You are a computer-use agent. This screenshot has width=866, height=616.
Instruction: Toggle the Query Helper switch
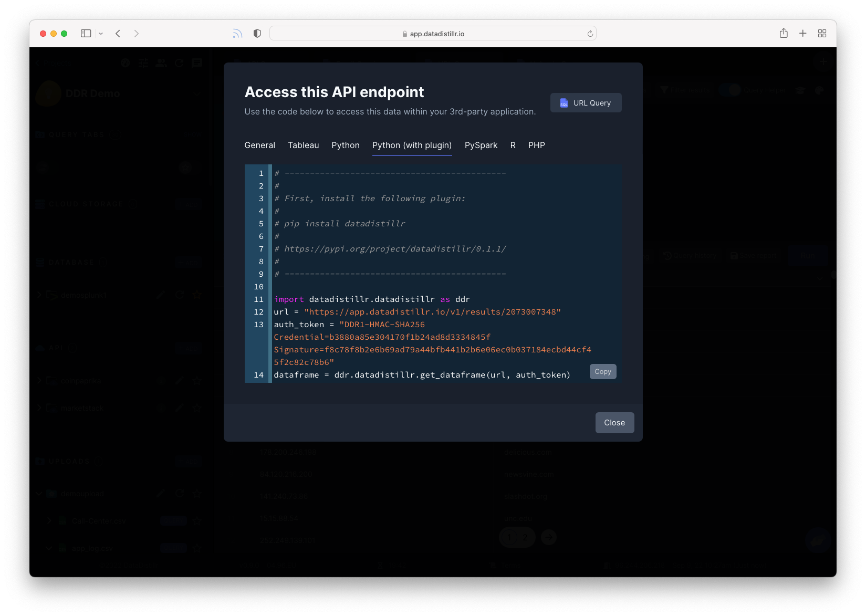point(729,90)
